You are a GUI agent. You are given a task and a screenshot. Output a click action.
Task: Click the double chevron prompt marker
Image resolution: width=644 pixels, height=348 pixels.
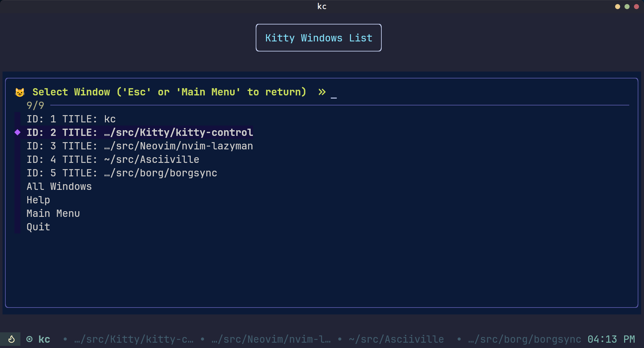coord(322,92)
